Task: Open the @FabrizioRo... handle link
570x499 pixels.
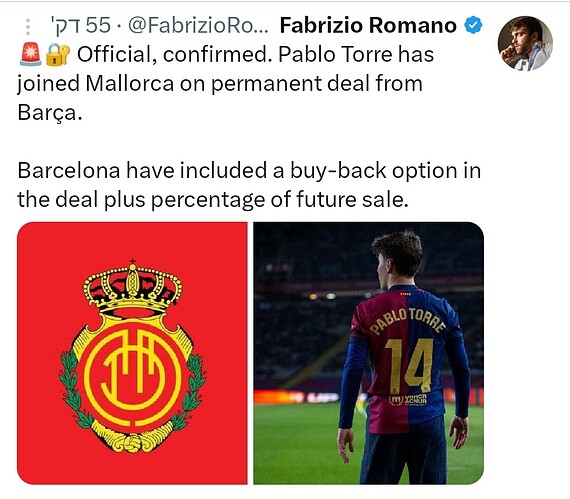Action: [x=198, y=25]
